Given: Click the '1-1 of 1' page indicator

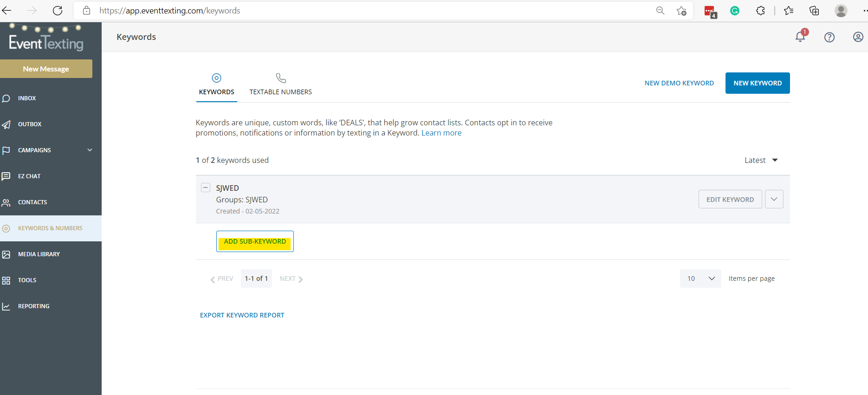Looking at the screenshot, I should click(x=256, y=278).
